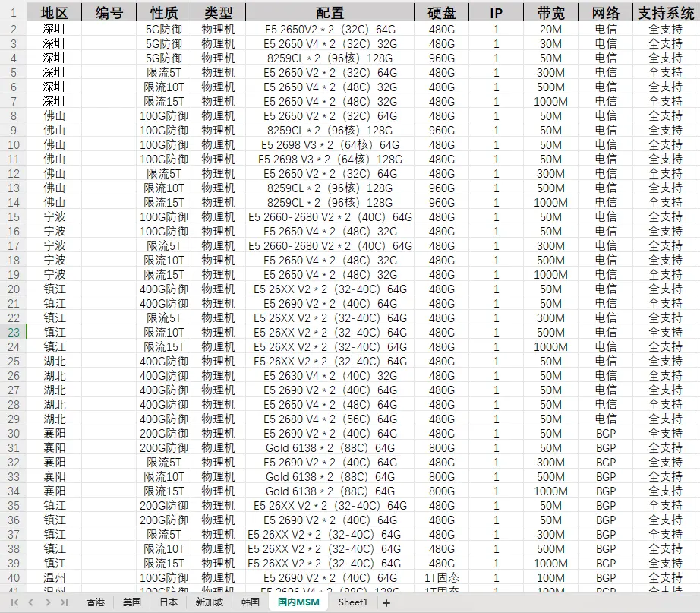The width and height of the screenshot is (700, 613).
Task: Click 深圳 cell in row 2
Action: (x=55, y=30)
